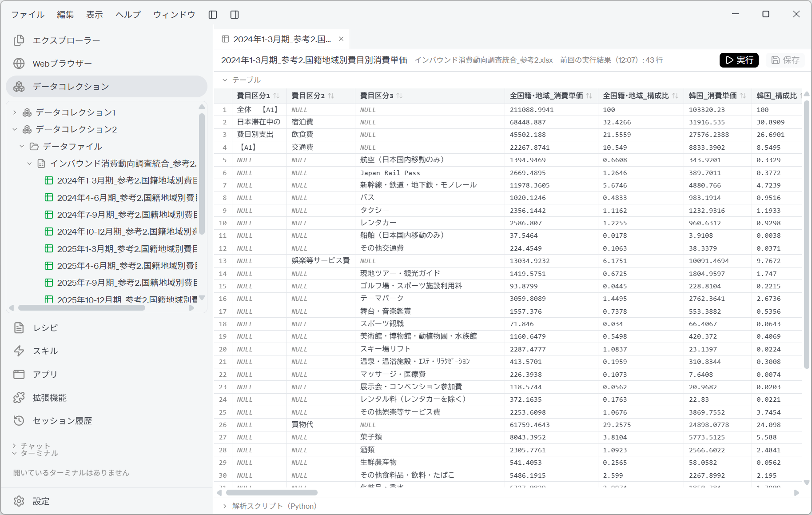This screenshot has width=812, height=515.
Task: Open the スキル lightning icon
Action: (x=19, y=351)
